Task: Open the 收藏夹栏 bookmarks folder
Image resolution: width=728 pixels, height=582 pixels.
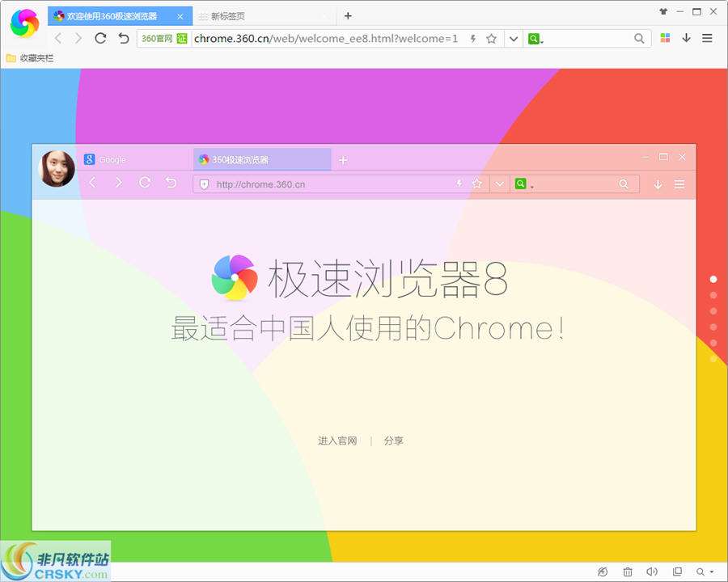Action: point(30,58)
